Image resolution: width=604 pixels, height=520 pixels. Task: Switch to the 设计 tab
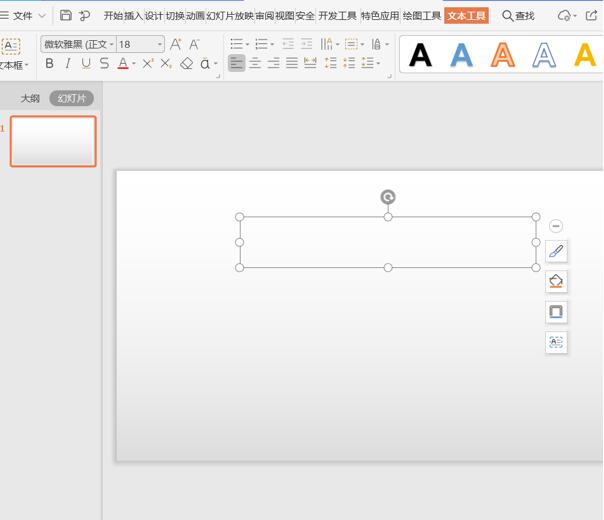tap(154, 16)
